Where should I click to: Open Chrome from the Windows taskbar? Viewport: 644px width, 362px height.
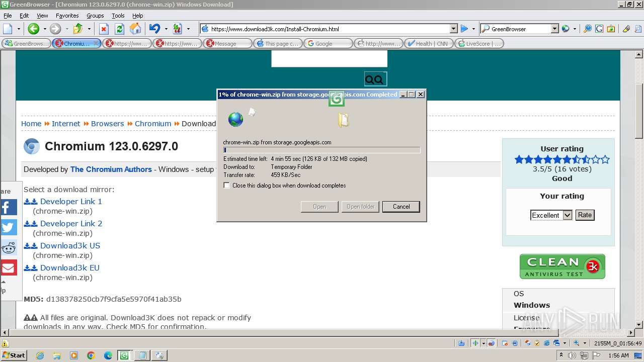91,355
